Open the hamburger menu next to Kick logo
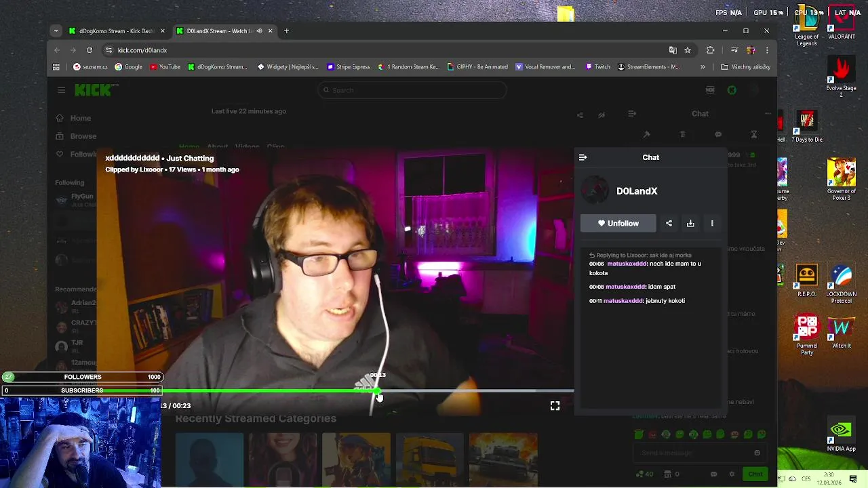 61,90
